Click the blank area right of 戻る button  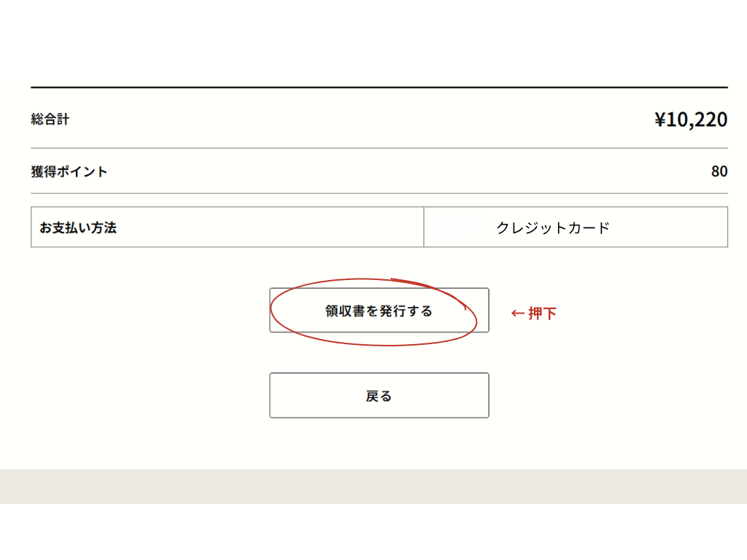(613, 395)
